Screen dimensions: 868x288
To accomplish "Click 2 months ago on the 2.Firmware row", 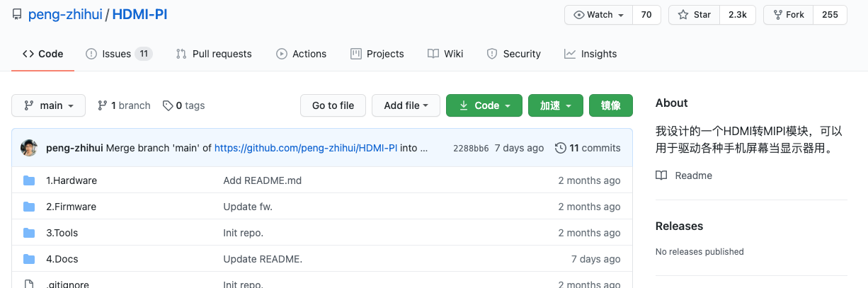I will pyautogui.click(x=589, y=207).
